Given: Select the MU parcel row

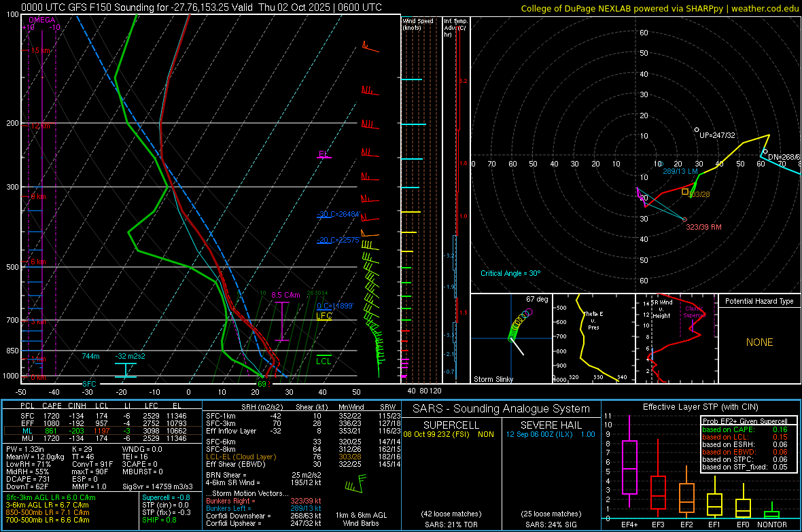Looking at the screenshot, I should (x=103, y=438).
